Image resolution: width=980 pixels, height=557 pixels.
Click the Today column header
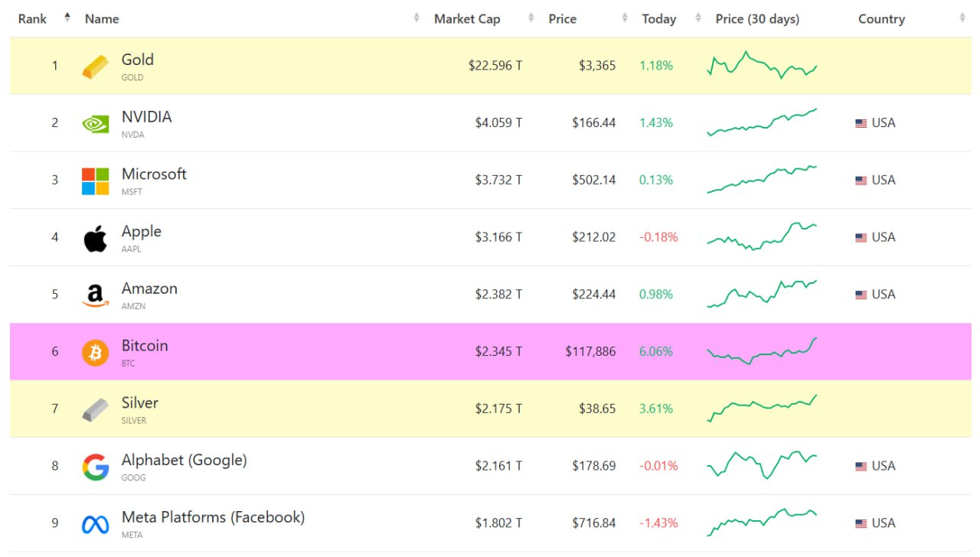(658, 18)
